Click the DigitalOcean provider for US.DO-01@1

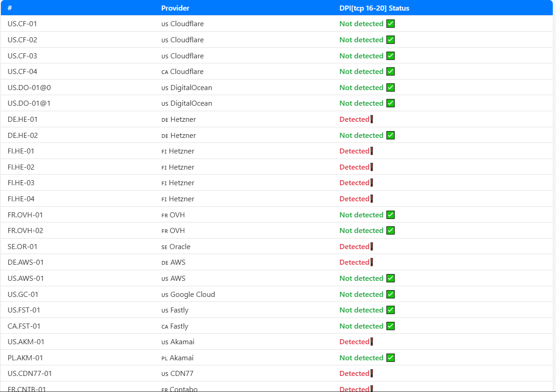coord(191,103)
